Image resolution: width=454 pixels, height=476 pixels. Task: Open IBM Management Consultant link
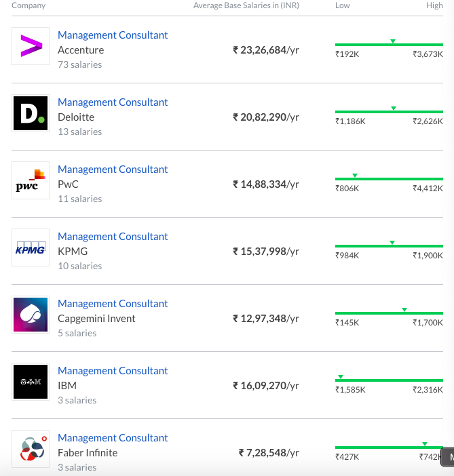113,371
